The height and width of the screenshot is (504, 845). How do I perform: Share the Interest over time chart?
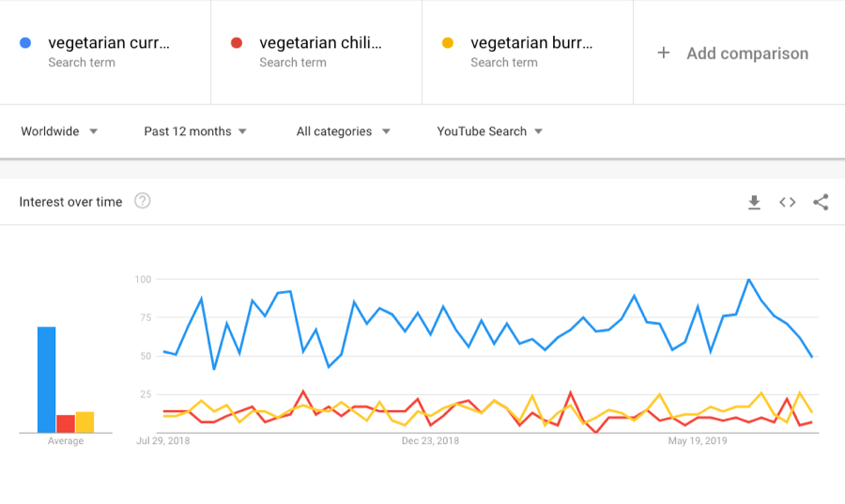[x=821, y=202]
